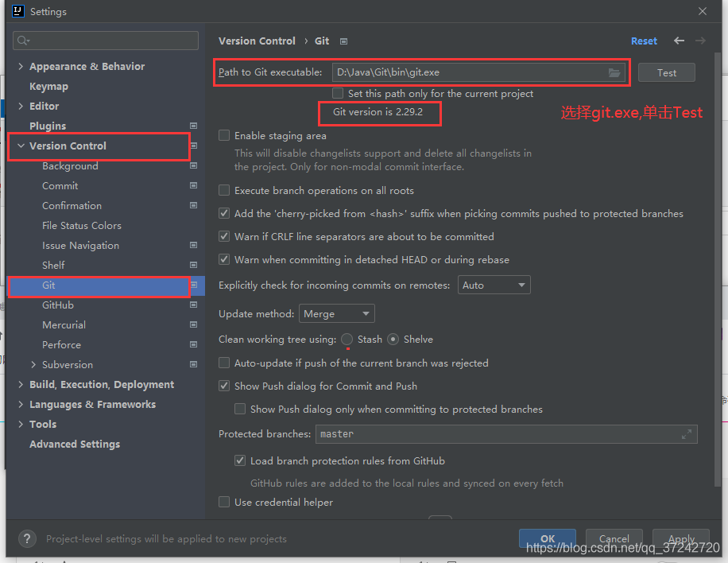Viewport: 728px width, 563px height.
Task: Open the incoming commits Auto dropdown
Action: [494, 285]
